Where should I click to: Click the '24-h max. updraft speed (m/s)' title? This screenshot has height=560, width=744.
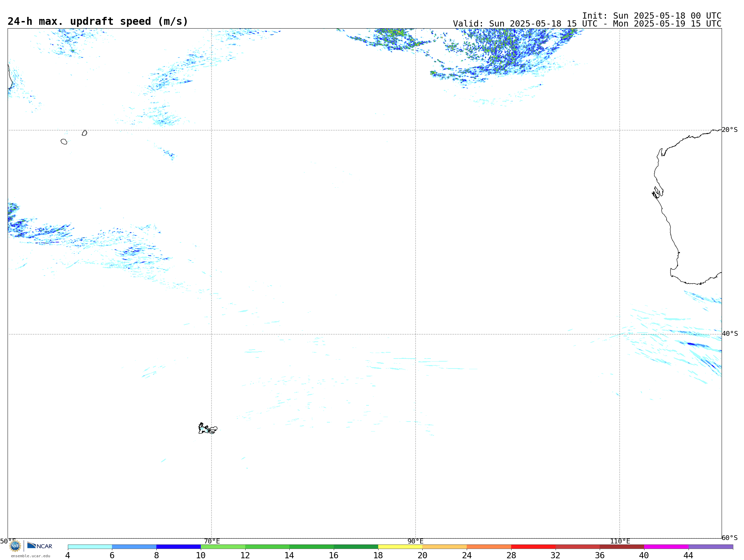click(x=98, y=21)
